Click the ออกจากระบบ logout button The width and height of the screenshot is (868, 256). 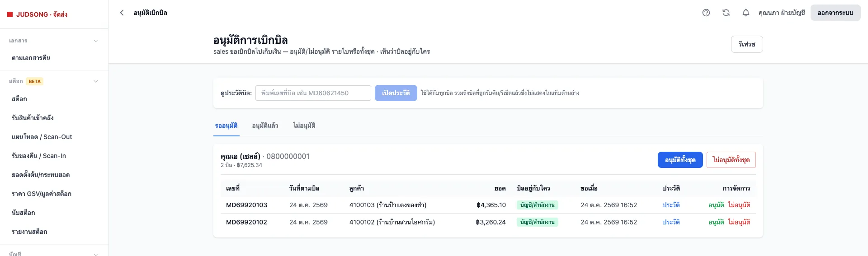click(x=835, y=13)
